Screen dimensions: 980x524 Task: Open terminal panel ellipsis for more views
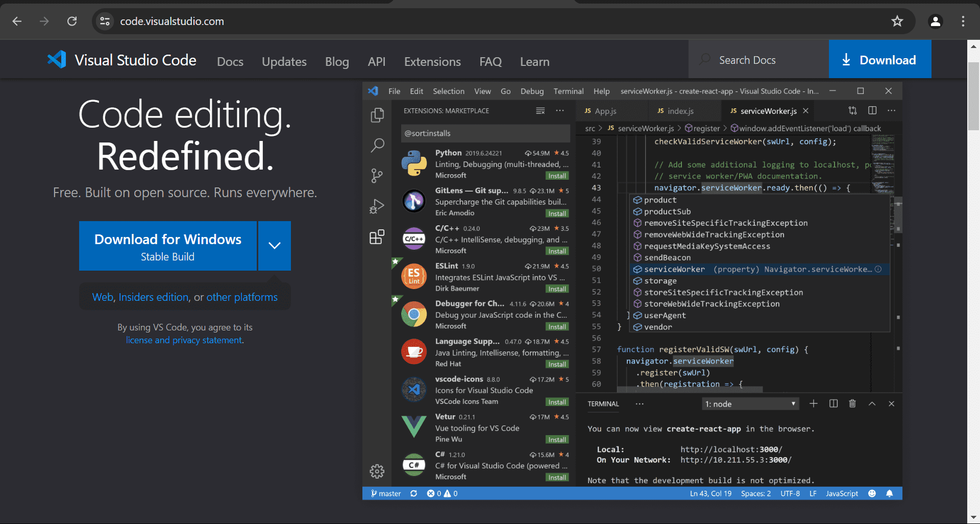click(640, 403)
